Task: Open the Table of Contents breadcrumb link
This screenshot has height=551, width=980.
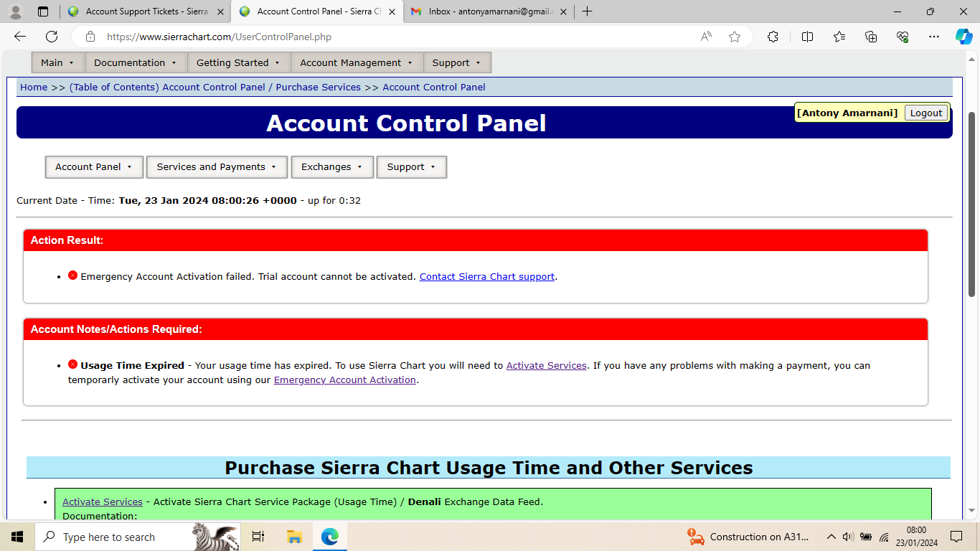Action: (x=215, y=87)
